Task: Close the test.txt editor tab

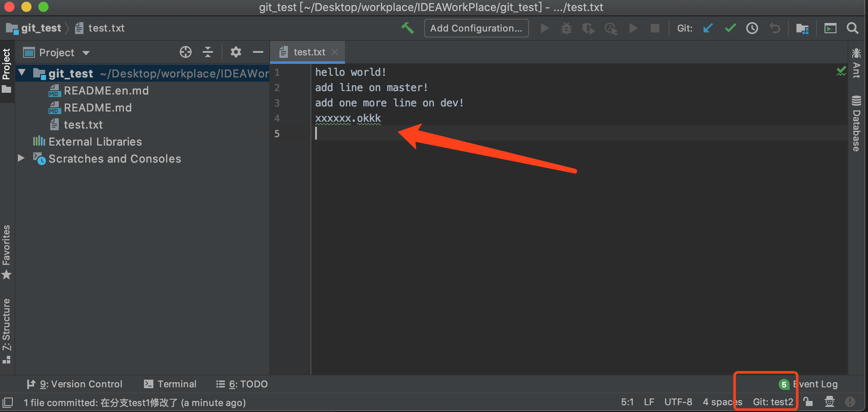Action: click(335, 52)
